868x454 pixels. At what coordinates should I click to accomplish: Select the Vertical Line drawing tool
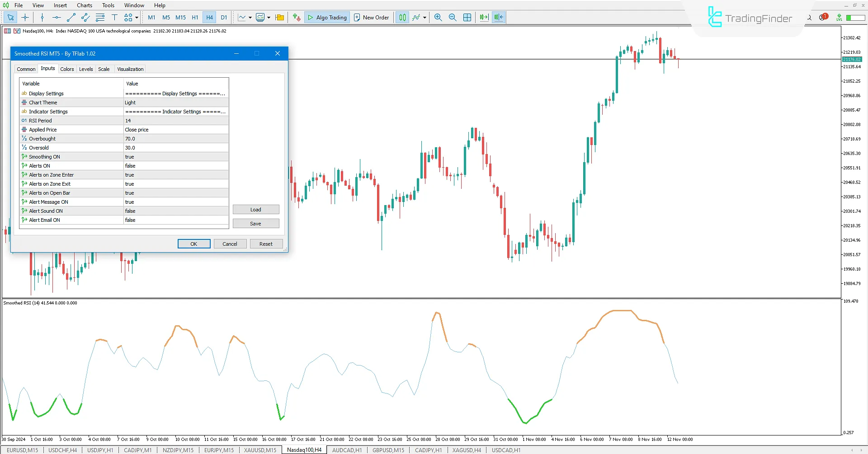42,17
